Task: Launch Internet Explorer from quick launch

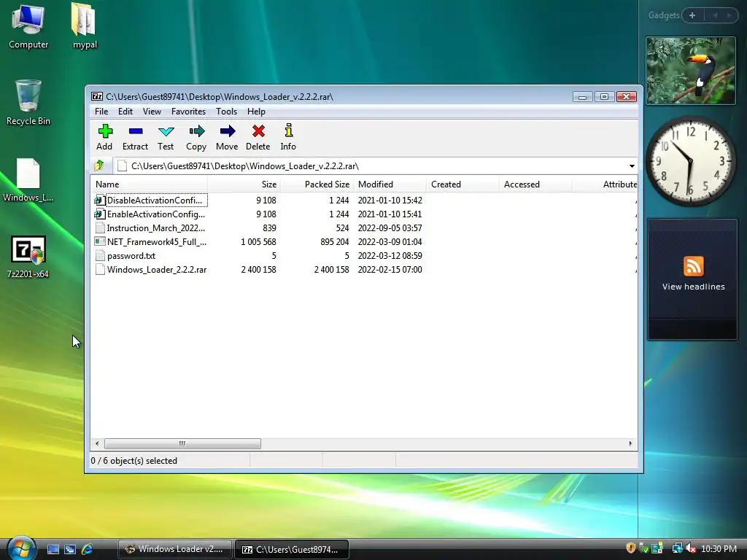Action: (x=88, y=550)
